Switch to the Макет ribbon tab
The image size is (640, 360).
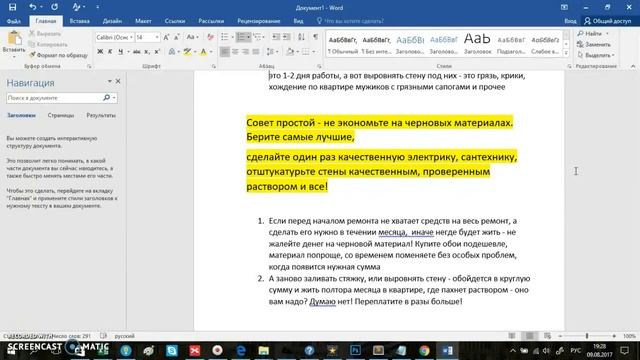(143, 21)
